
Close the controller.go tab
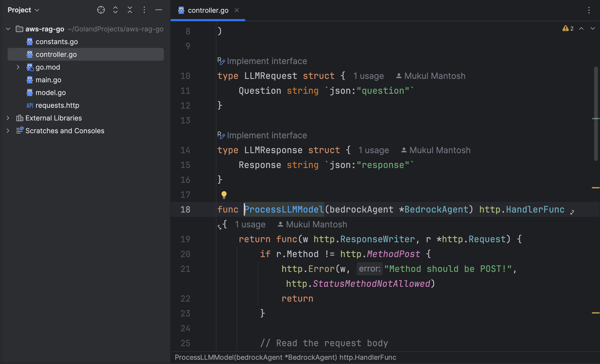(237, 10)
